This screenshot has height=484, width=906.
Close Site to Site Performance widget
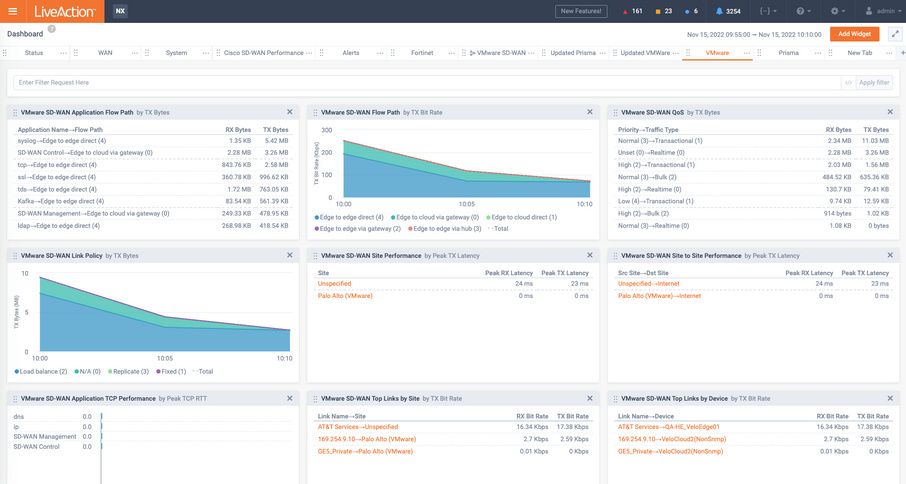[x=890, y=255]
